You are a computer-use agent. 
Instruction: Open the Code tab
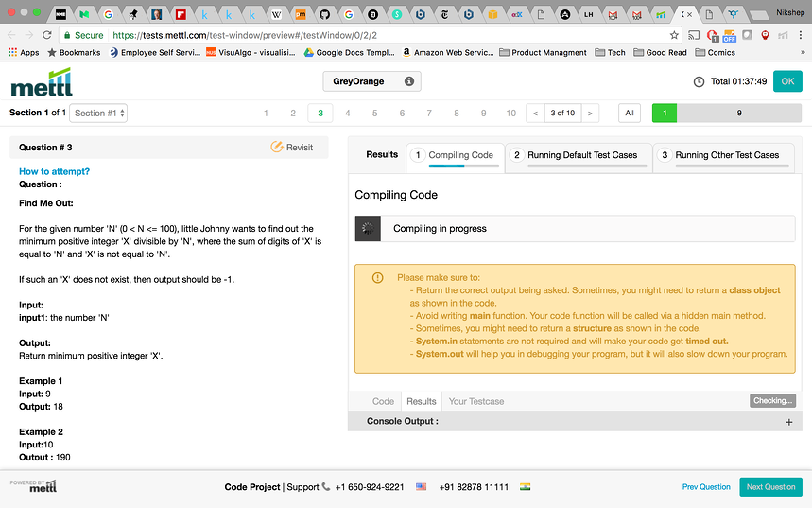(x=383, y=401)
